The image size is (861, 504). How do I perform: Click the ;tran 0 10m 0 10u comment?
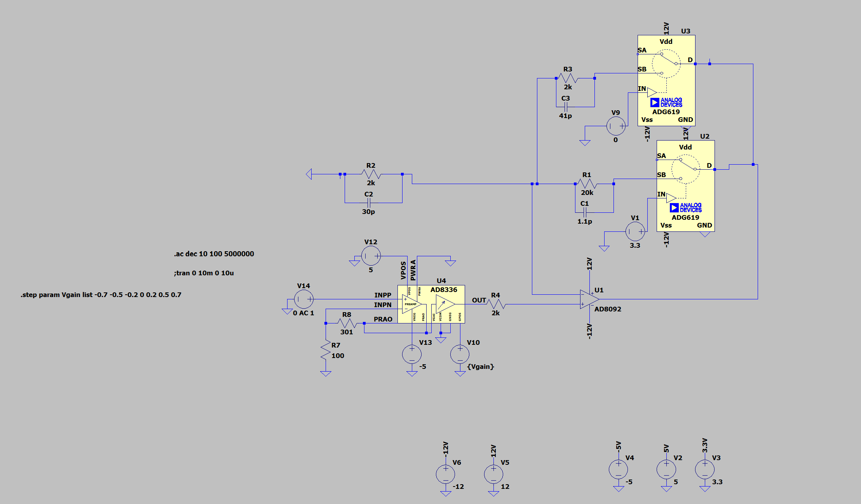coord(204,273)
